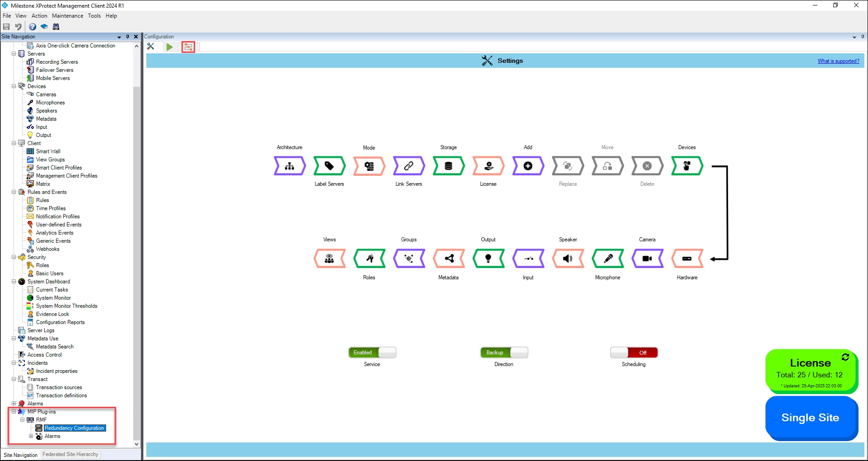Select the Label Servers tag icon
The width and height of the screenshot is (868, 461).
(x=329, y=166)
